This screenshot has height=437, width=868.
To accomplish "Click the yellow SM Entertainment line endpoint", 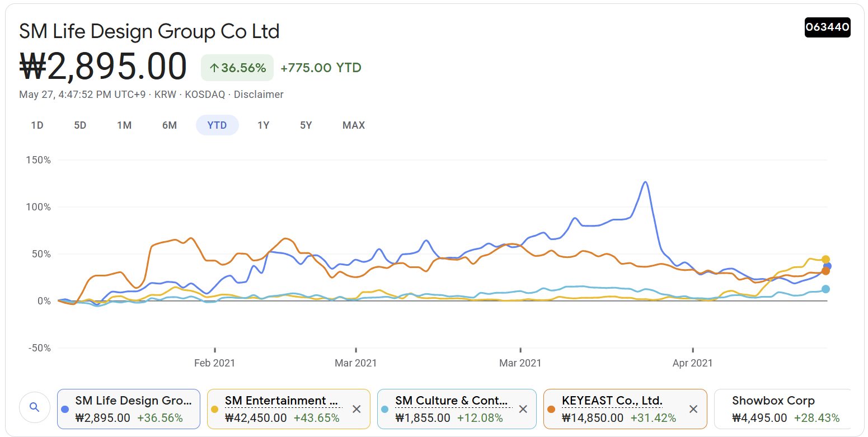I will pos(825,260).
